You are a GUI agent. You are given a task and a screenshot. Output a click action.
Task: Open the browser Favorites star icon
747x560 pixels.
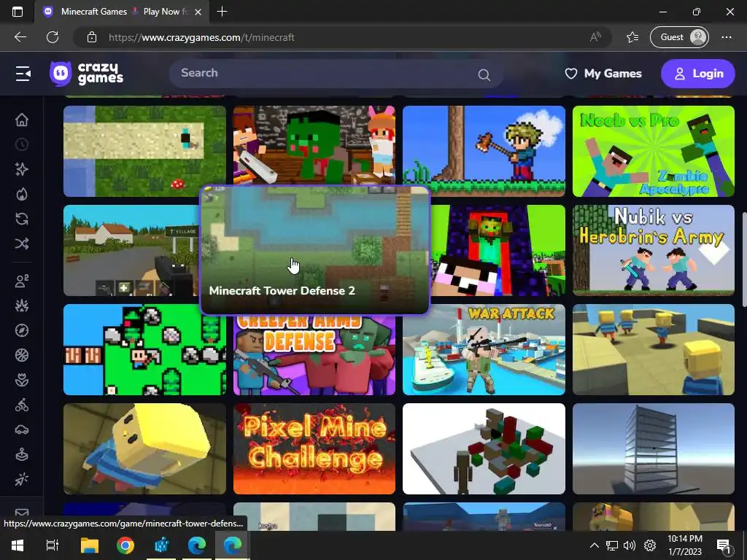click(632, 37)
